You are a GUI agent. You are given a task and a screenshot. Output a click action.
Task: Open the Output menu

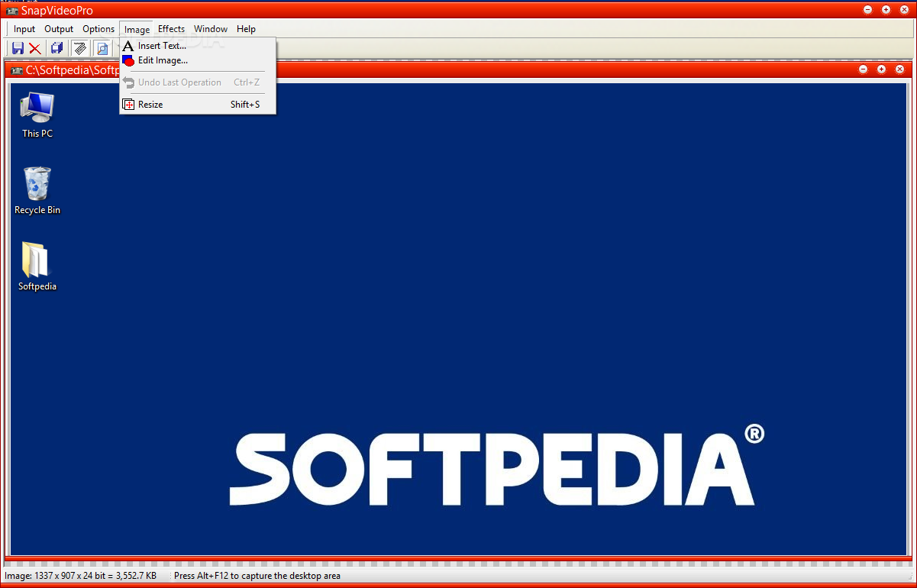[x=59, y=29]
